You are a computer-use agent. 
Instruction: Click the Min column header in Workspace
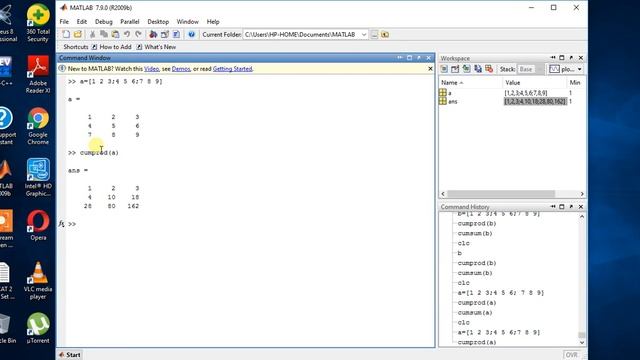(x=575, y=82)
